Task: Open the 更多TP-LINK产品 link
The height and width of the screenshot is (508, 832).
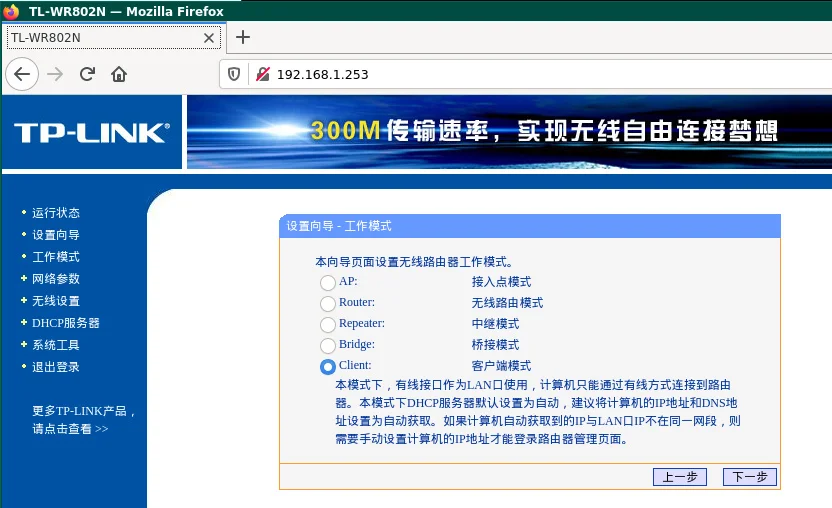Action: coord(83,419)
